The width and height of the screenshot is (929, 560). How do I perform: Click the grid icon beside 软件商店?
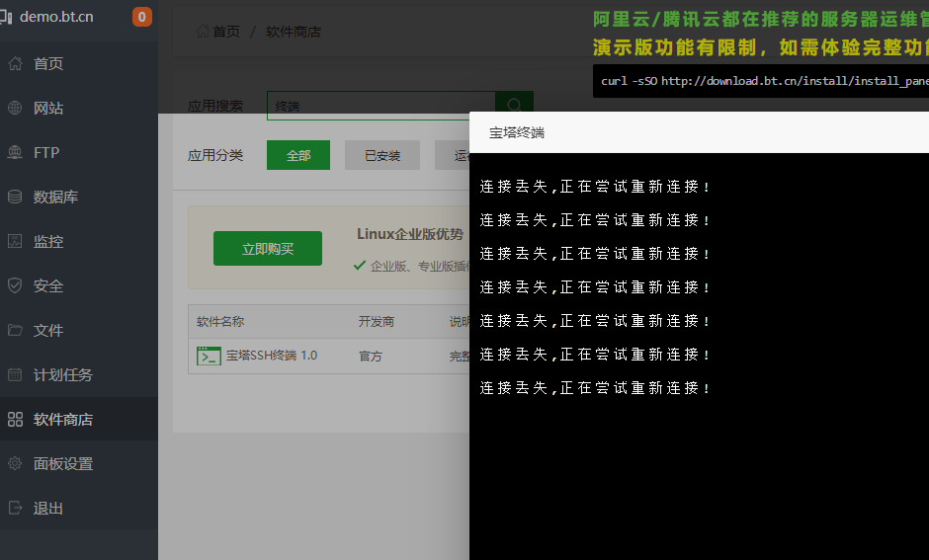(15, 419)
